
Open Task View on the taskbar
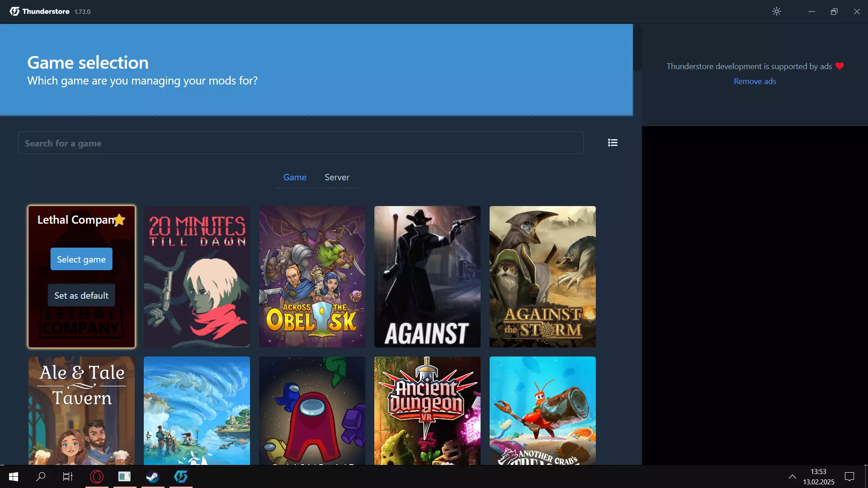[68, 476]
